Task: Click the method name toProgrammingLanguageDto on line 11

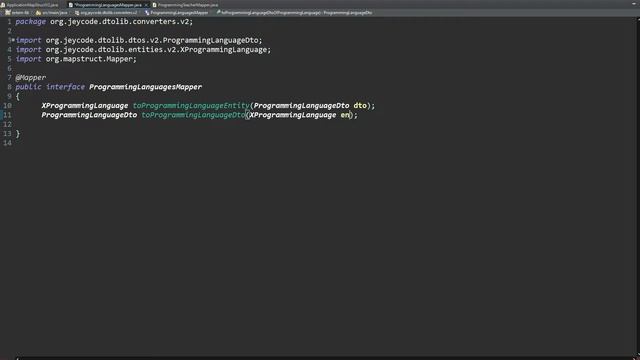Action: point(193,115)
